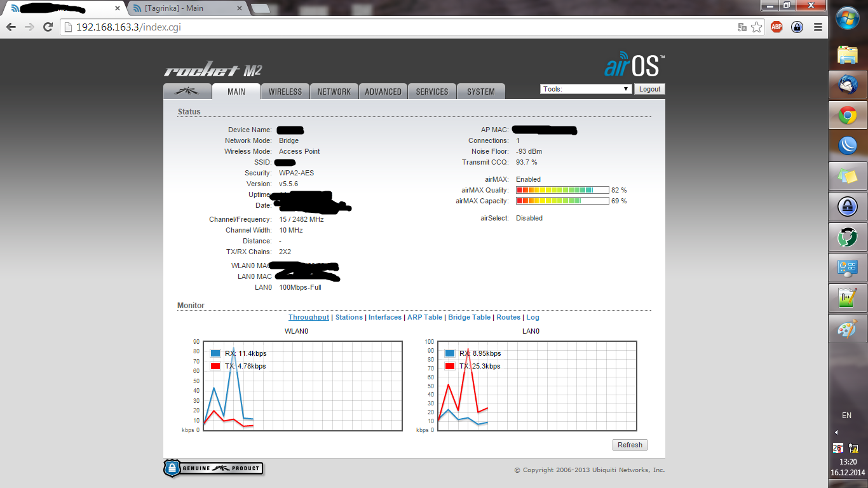Launch Notepad++ from the taskbar
Viewport: 868px width, 488px height.
(x=848, y=298)
